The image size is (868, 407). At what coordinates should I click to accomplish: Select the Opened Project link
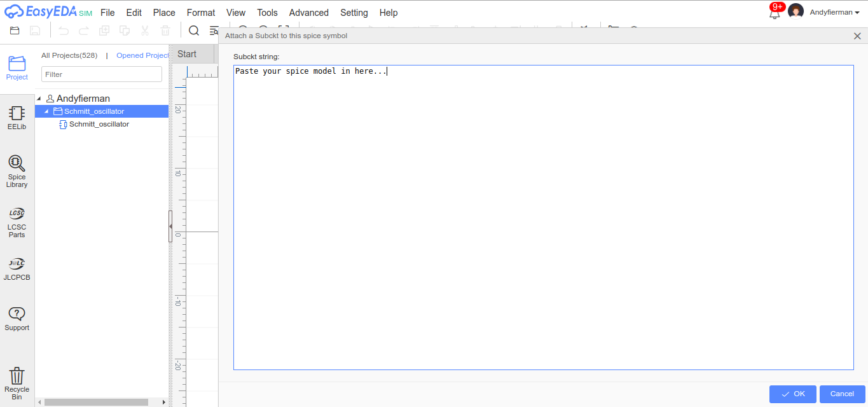point(143,55)
